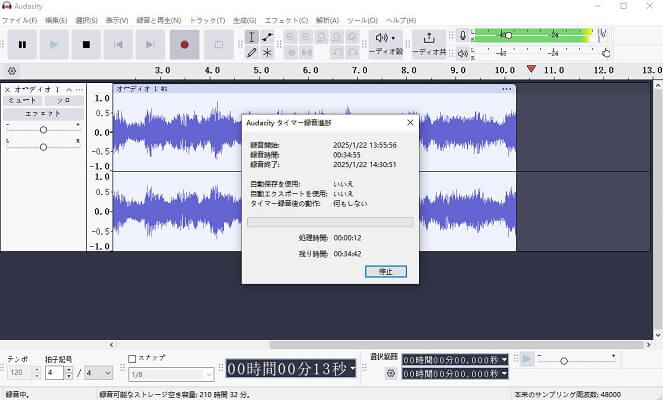Collapse the track using the caret button
This screenshot has height=400, width=663.
tap(69, 90)
